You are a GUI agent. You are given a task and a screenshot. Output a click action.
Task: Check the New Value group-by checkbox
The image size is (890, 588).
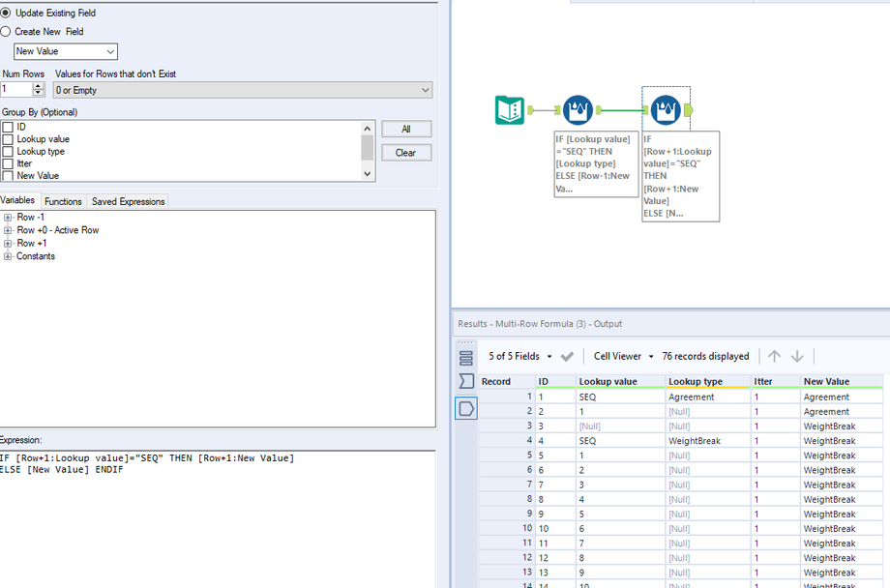[8, 176]
